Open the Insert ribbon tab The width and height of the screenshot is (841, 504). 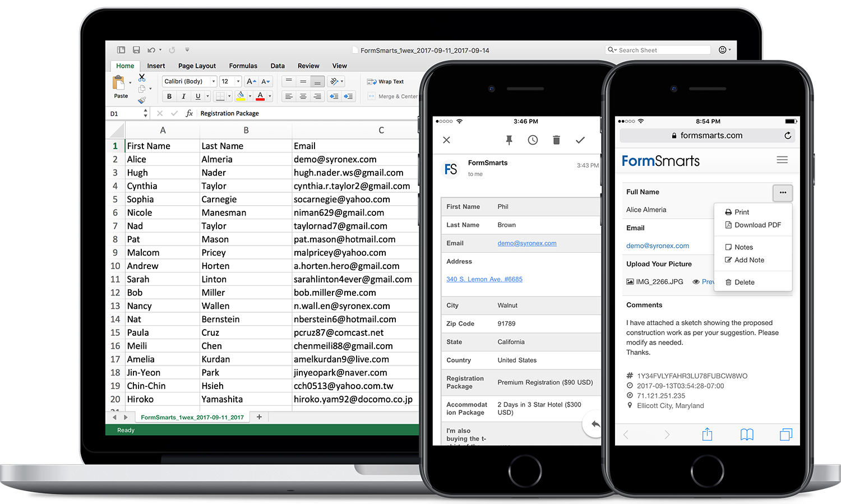[x=156, y=66]
